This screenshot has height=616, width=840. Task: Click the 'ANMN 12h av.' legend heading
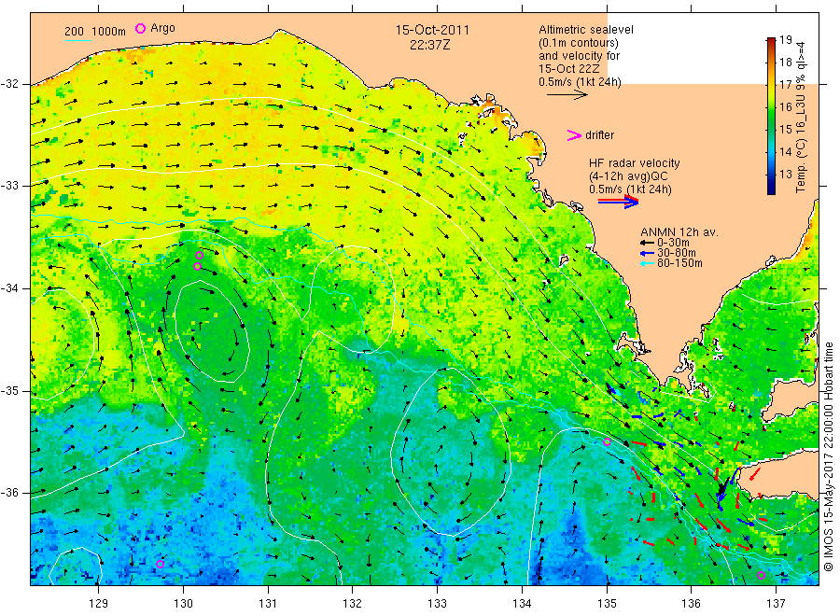pos(679,232)
